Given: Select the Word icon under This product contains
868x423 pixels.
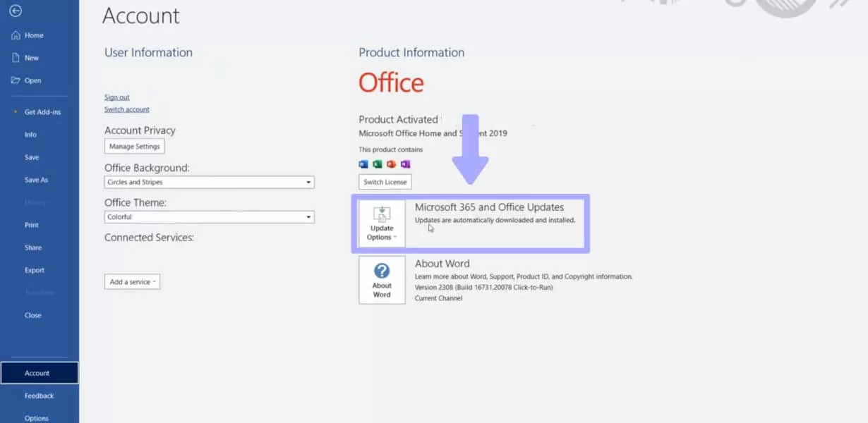Looking at the screenshot, I should click(x=363, y=164).
